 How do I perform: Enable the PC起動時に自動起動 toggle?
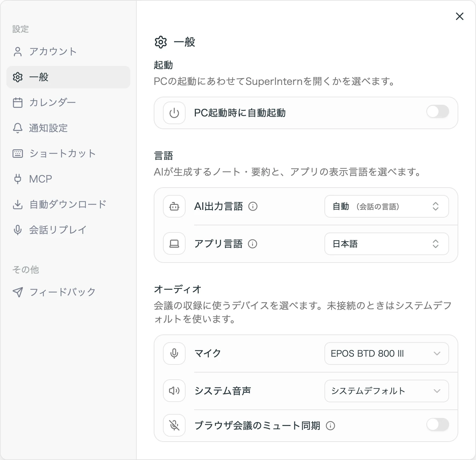[x=438, y=112]
